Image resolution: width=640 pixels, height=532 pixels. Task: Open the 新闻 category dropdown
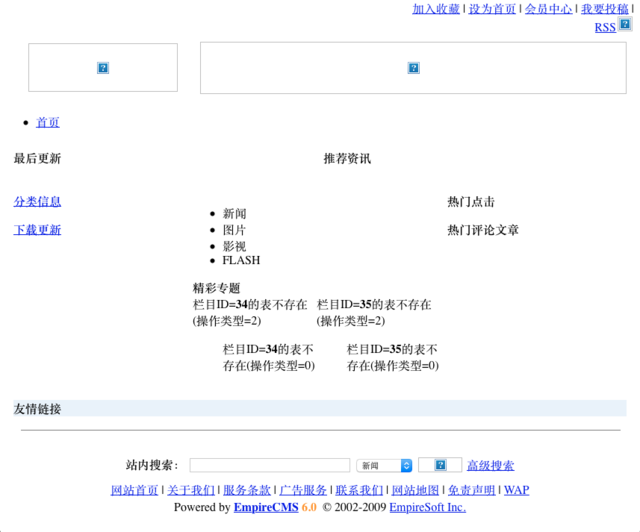click(x=384, y=465)
